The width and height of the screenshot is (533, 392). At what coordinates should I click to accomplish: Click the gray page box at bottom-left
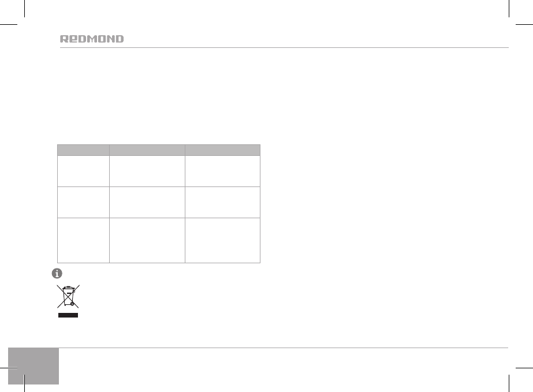click(x=34, y=366)
